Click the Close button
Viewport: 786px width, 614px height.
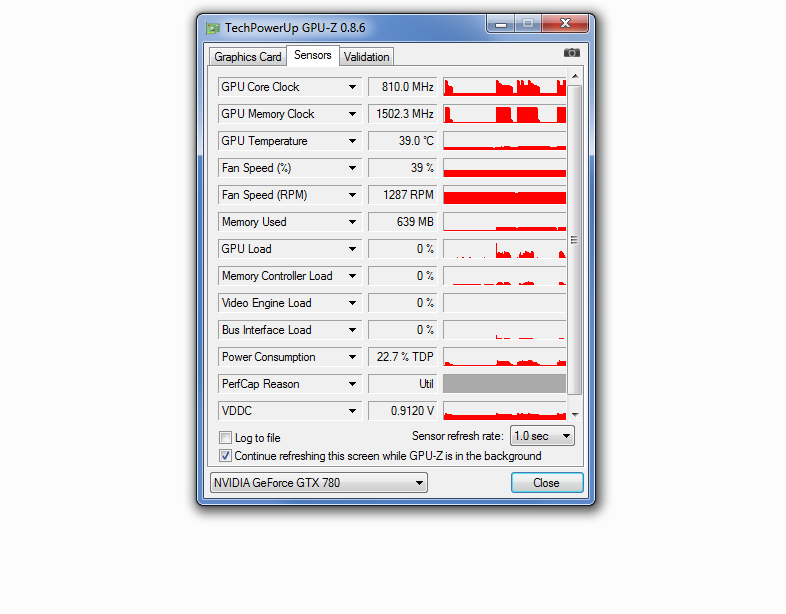click(x=547, y=483)
